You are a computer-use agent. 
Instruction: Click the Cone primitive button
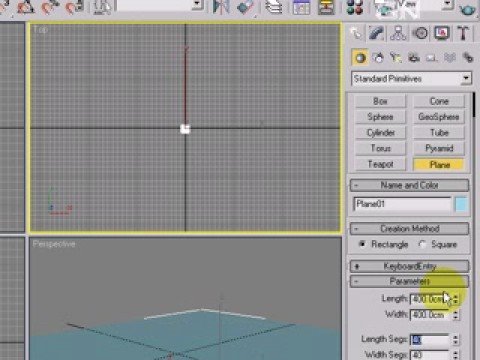tap(439, 101)
